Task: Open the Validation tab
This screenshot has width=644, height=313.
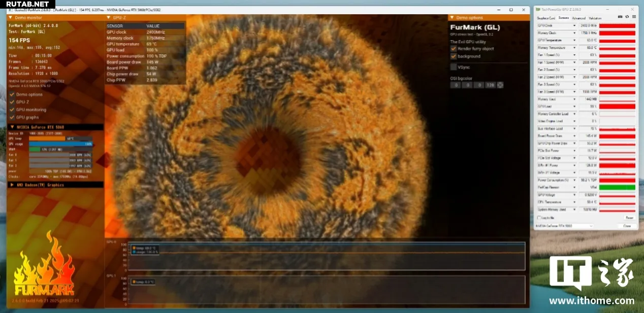Action: pos(595,18)
